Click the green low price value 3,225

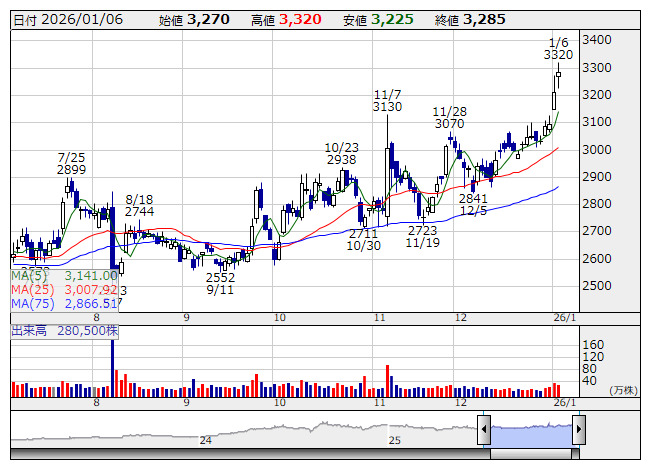coord(392,20)
